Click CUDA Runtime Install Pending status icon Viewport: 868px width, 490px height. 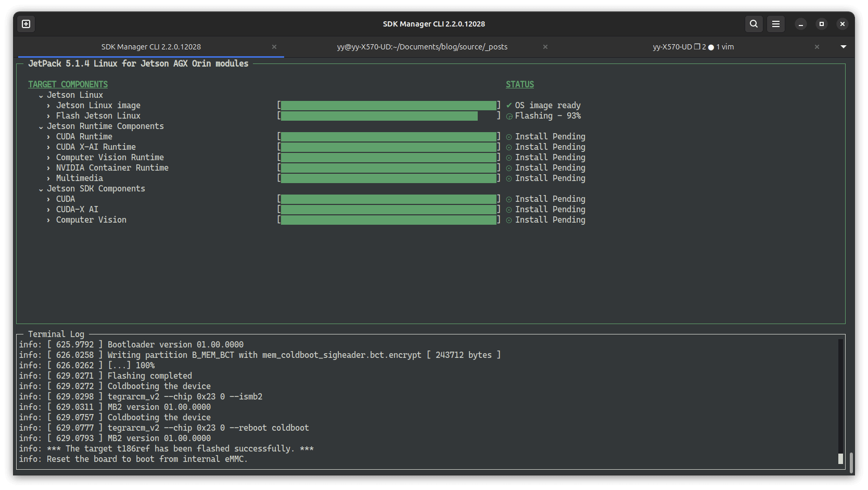click(x=509, y=137)
